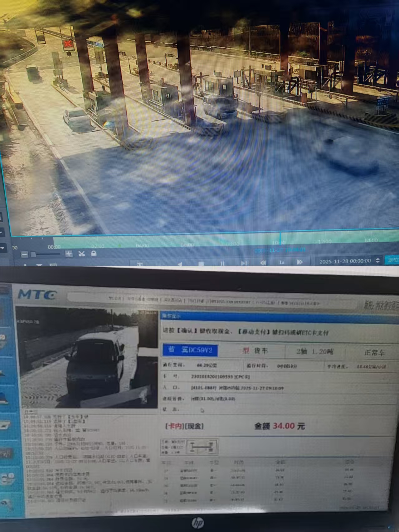Click the lock icon beside the scissors
This screenshot has height=532, width=399.
pos(93,254)
